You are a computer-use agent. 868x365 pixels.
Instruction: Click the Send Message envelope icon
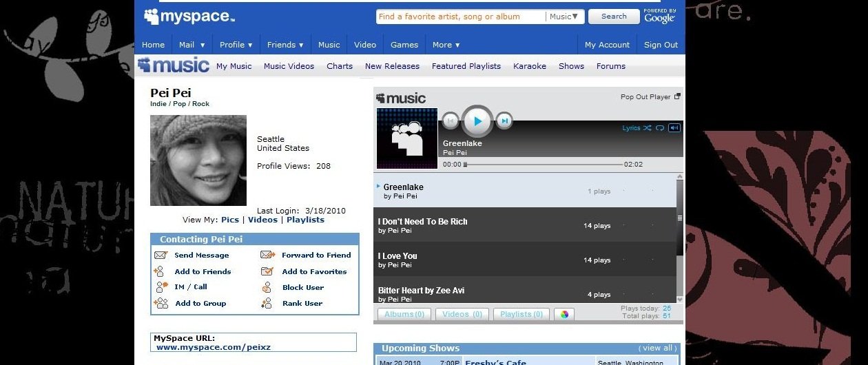click(161, 255)
